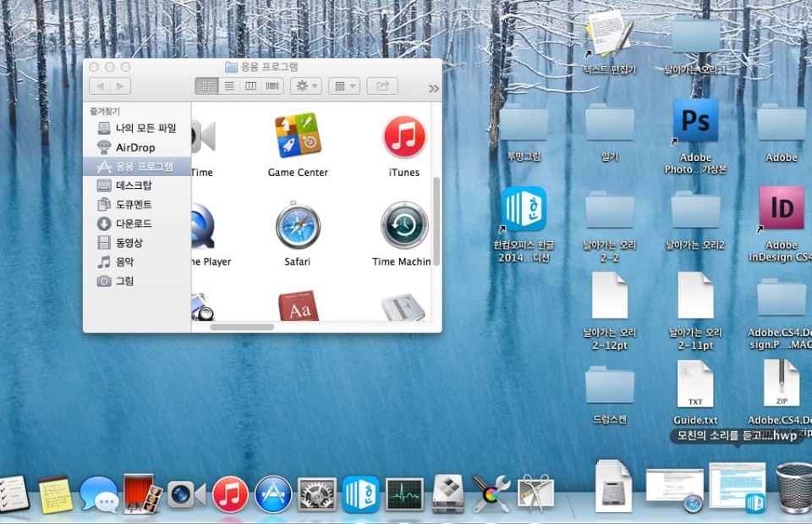The image size is (812, 524).
Task: Switch Finder to list view
Action: point(228,86)
